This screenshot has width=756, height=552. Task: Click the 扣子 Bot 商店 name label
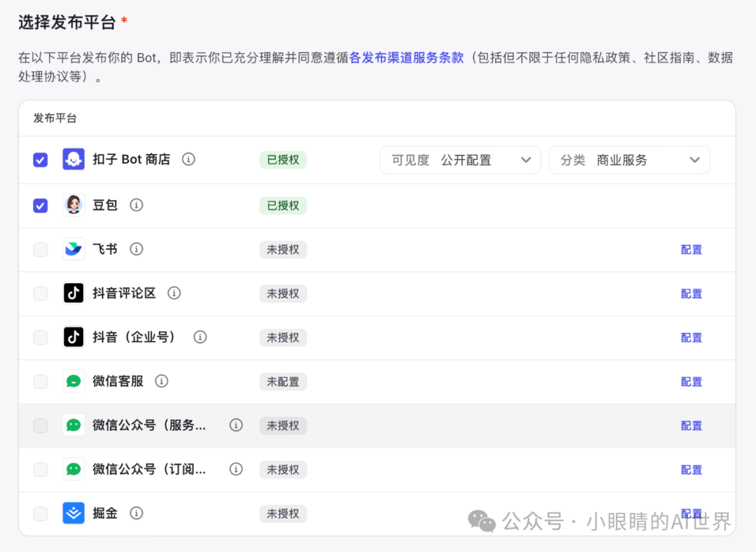[131, 159]
